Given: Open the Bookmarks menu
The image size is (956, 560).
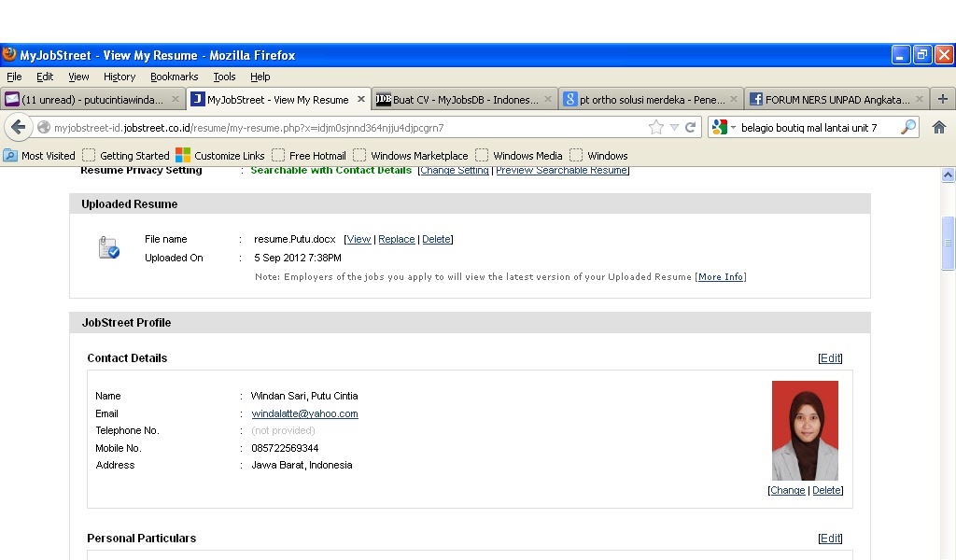Looking at the screenshot, I should (x=175, y=77).
